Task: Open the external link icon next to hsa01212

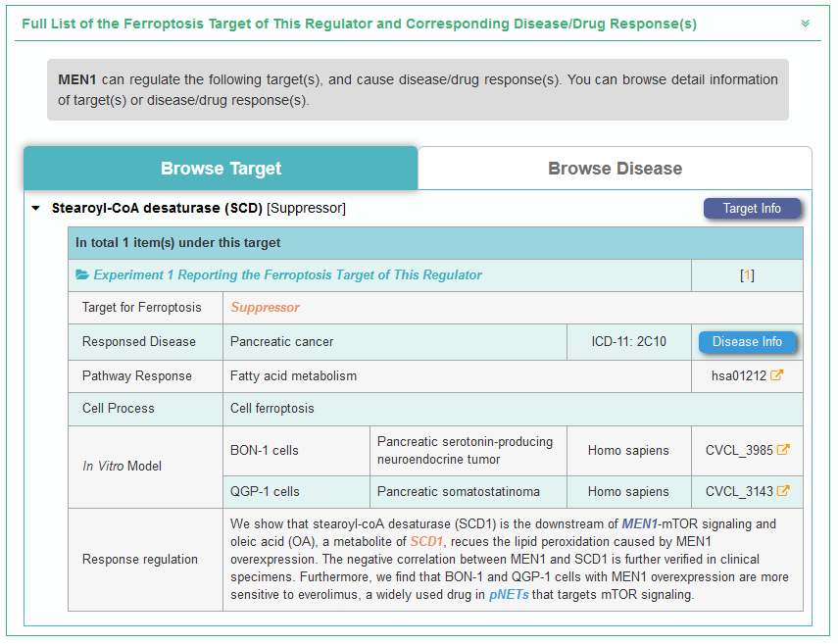Action: pos(777,375)
